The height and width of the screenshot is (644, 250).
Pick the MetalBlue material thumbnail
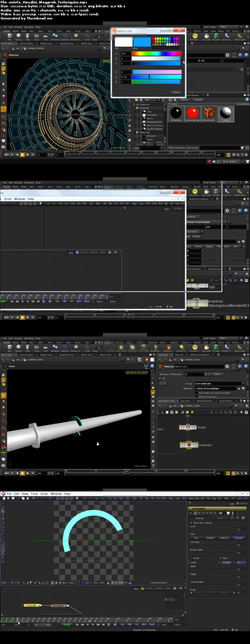(176, 114)
